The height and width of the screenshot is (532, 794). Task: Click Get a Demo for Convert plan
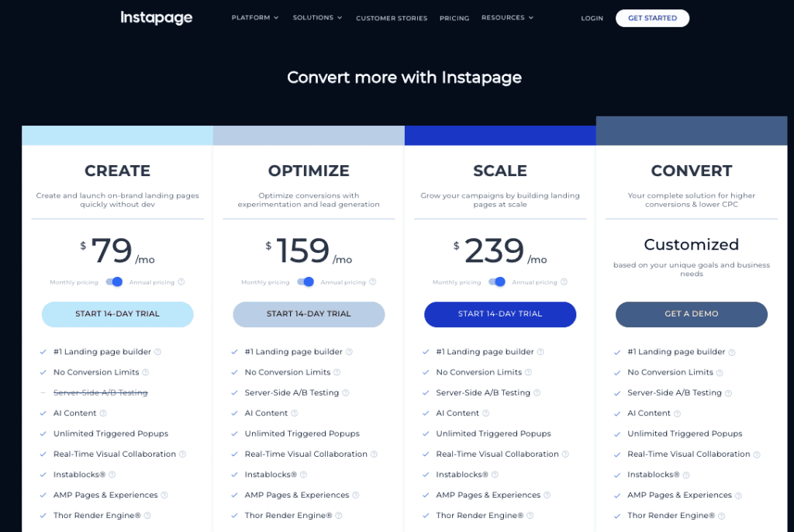coord(692,314)
